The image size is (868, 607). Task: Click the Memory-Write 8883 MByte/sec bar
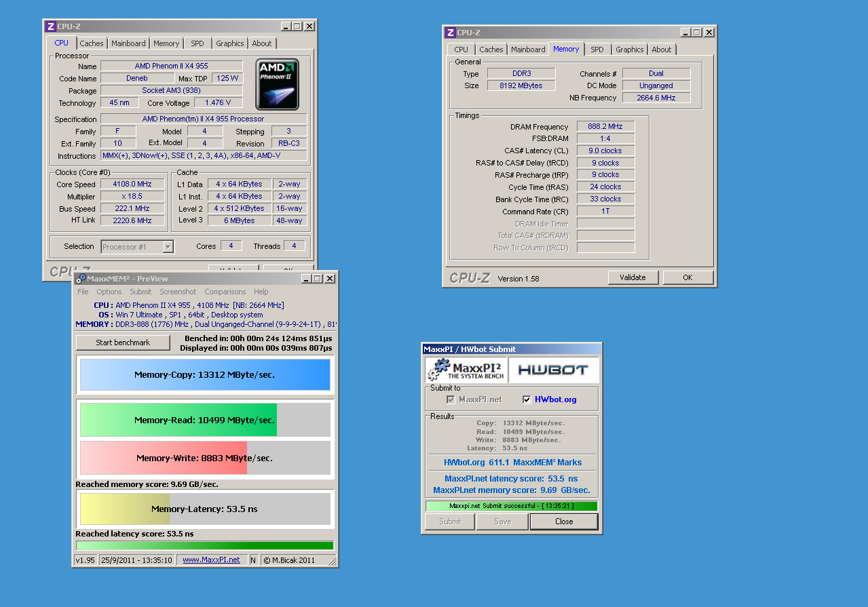tap(205, 458)
